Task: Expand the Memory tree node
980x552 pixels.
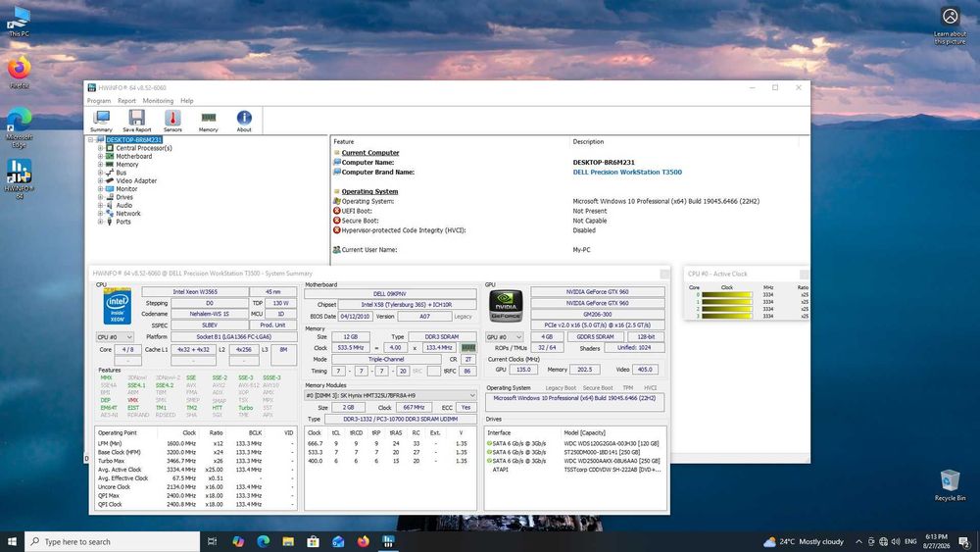Action: [100, 165]
